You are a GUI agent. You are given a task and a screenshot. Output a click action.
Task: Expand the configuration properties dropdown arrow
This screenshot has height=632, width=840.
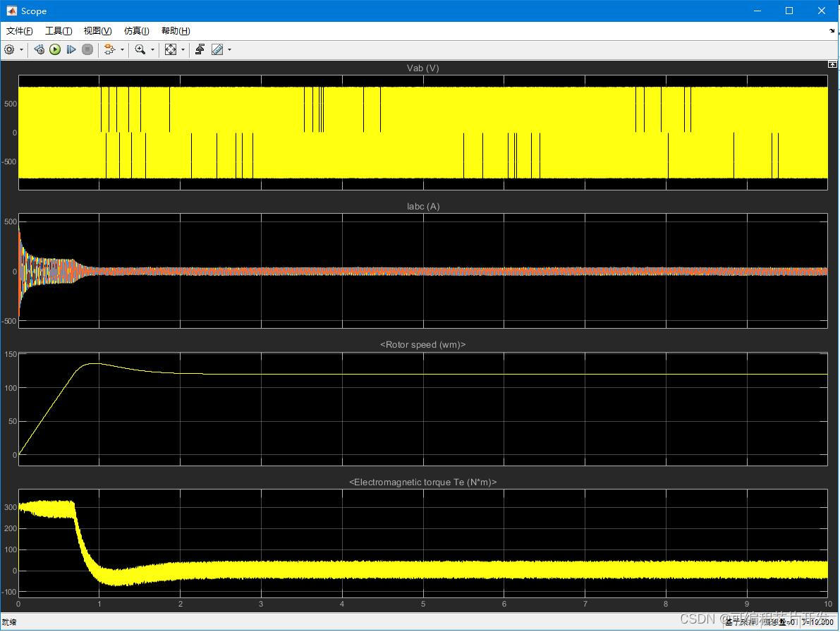tap(21, 50)
